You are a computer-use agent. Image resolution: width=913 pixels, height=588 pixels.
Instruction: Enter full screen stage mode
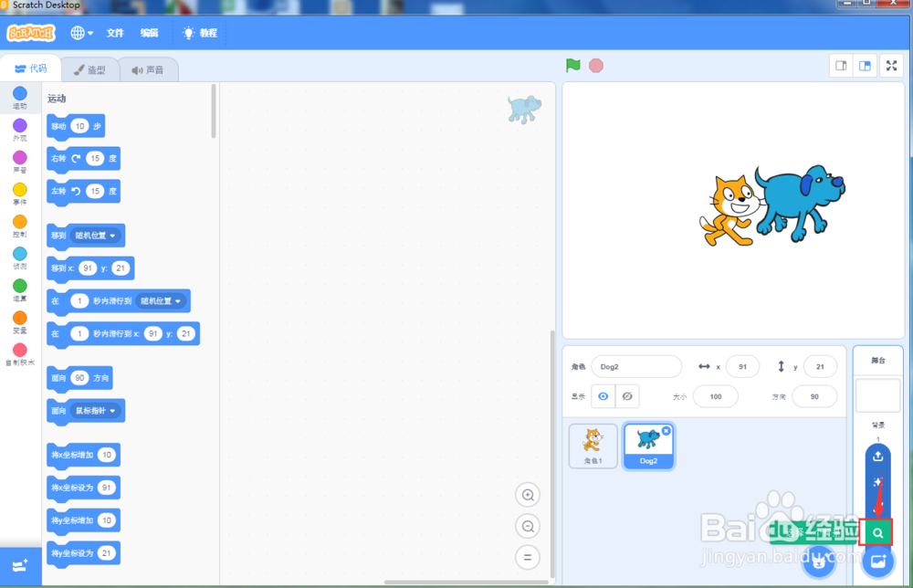click(x=891, y=66)
